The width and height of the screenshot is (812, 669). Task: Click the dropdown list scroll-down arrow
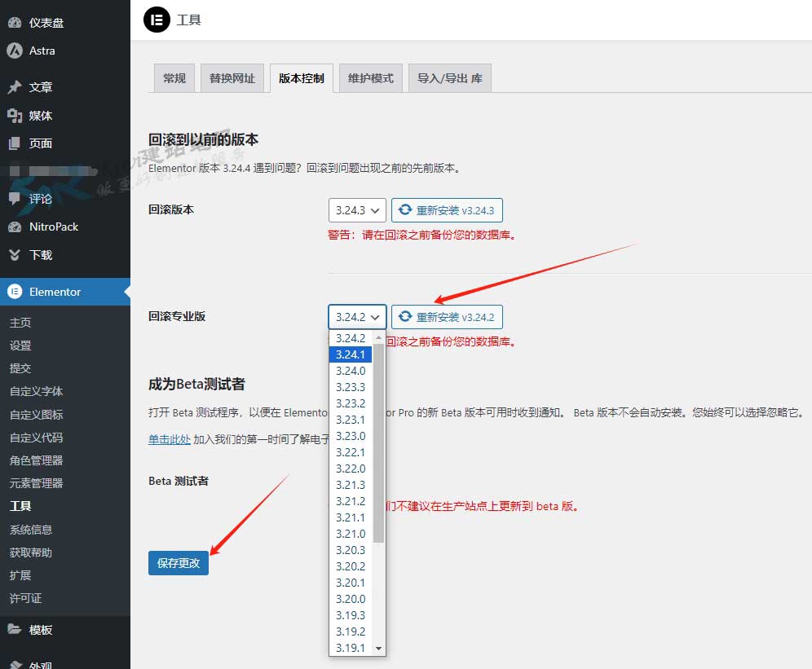(x=378, y=649)
